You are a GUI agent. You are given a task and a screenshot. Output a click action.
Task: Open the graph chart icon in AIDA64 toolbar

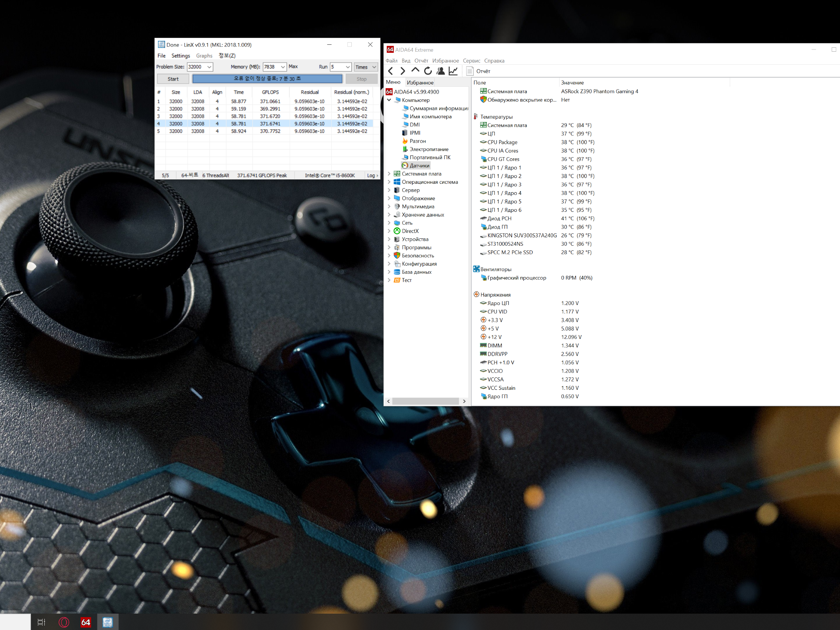coord(453,71)
